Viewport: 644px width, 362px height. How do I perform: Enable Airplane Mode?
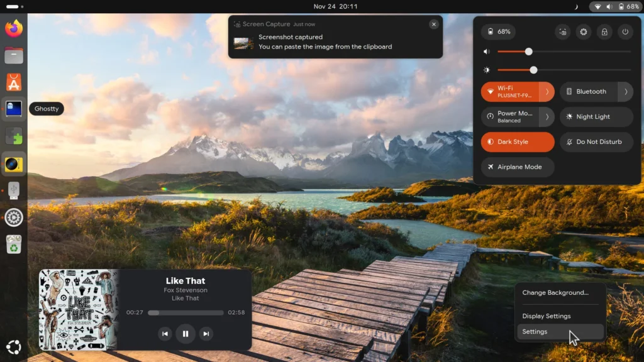517,167
